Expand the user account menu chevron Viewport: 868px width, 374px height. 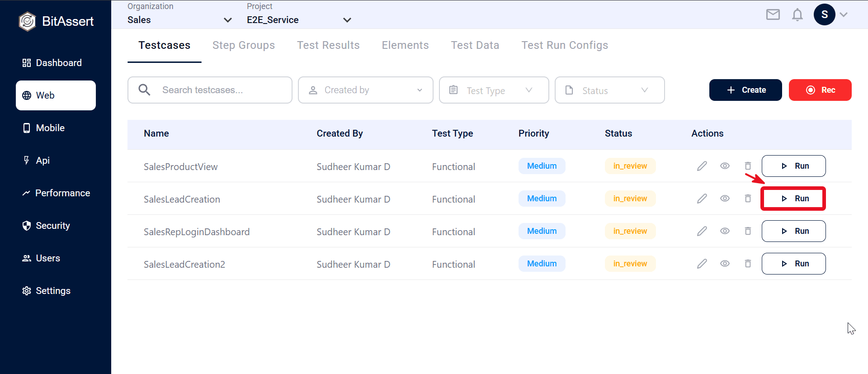click(x=844, y=14)
